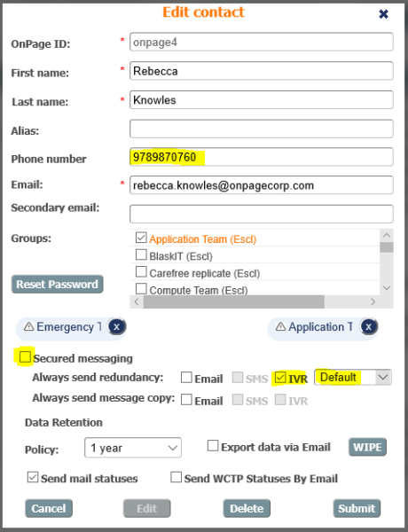The height and width of the screenshot is (532, 408).
Task: Uncheck the IVR redundancy checkbox
Action: tap(280, 378)
